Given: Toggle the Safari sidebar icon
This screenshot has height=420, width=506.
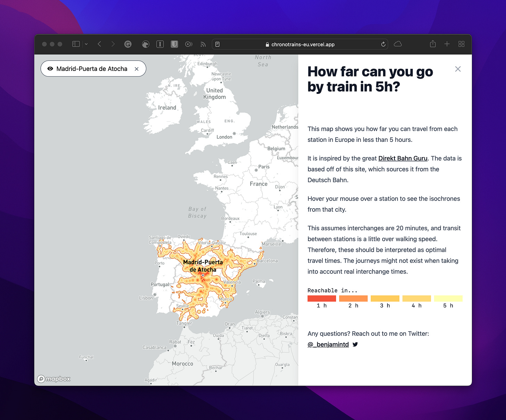Looking at the screenshot, I should tap(76, 44).
